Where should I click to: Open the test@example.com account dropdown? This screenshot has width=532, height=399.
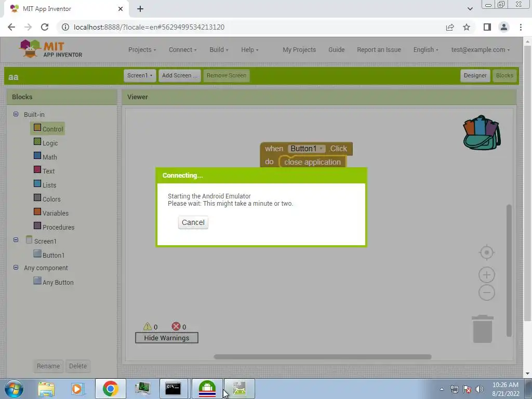click(x=481, y=49)
